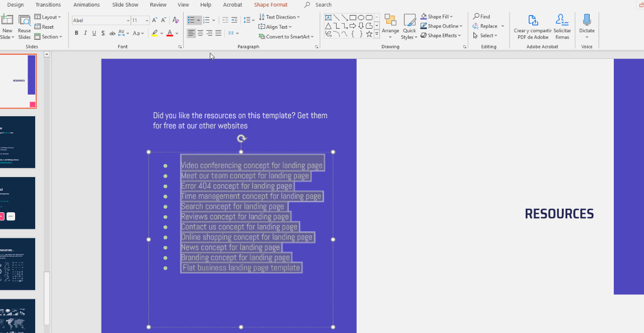This screenshot has width=644, height=333.
Task: Toggle Underline formatting
Action: pos(94,33)
